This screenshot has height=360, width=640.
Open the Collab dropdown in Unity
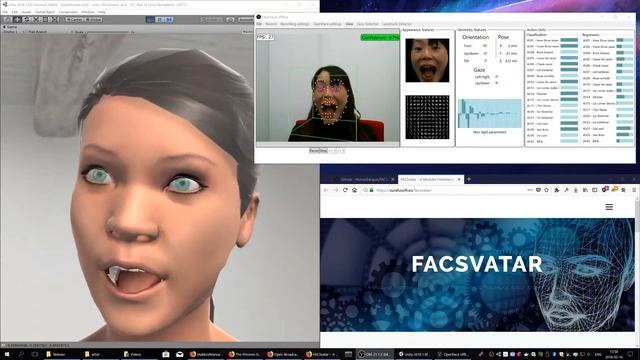click(x=211, y=19)
